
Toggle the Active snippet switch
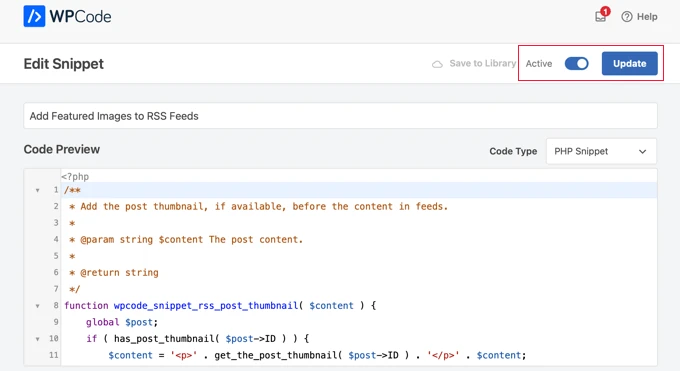pyautogui.click(x=576, y=64)
